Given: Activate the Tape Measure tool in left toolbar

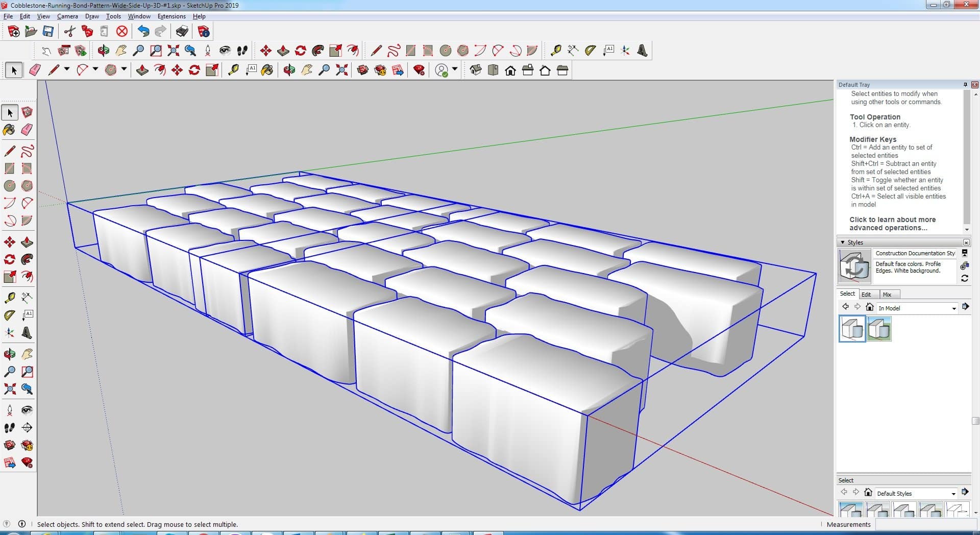Looking at the screenshot, I should pos(9,298).
